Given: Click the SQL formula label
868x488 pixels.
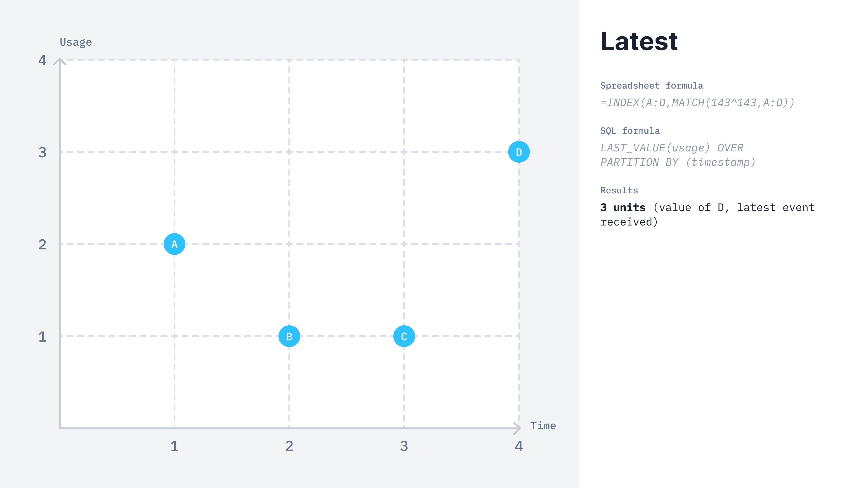Looking at the screenshot, I should 630,131.
